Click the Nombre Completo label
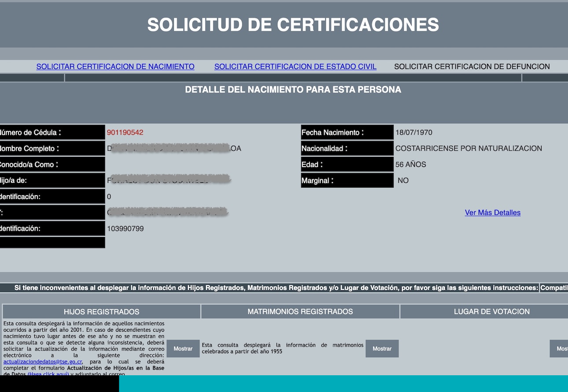 (52, 148)
